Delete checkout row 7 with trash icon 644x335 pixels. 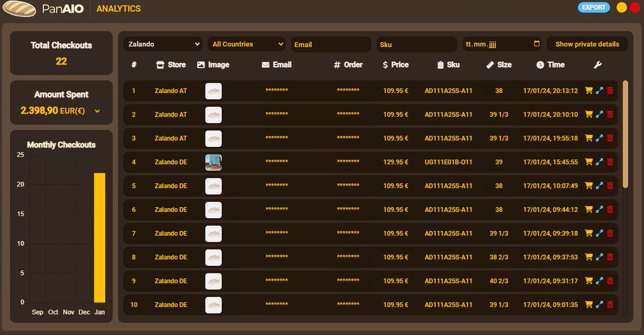coord(610,233)
